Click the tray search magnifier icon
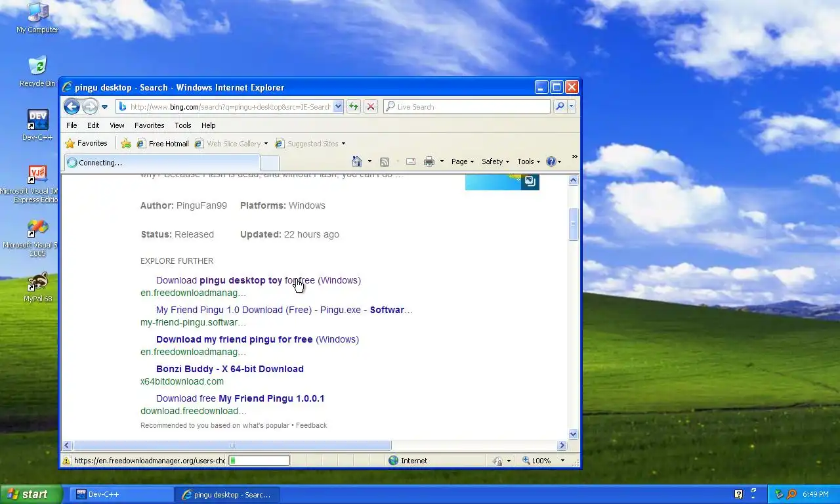The width and height of the screenshot is (840, 504). point(791,494)
